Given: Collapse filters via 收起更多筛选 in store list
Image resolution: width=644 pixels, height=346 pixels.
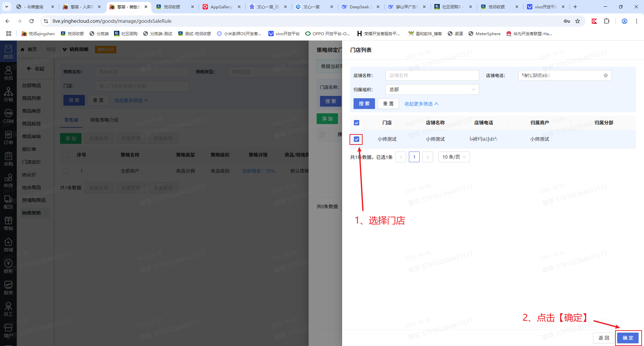Looking at the screenshot, I should 421,104.
